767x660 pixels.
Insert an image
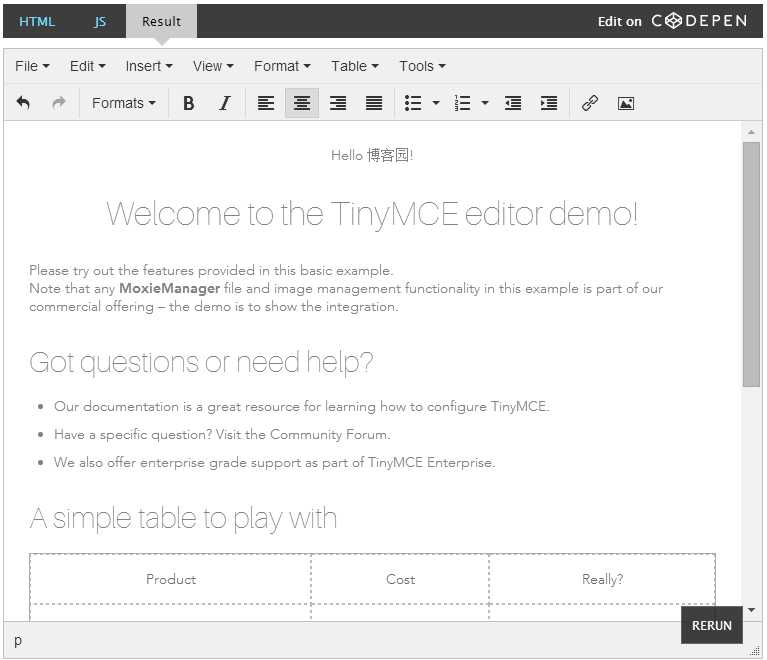point(626,103)
